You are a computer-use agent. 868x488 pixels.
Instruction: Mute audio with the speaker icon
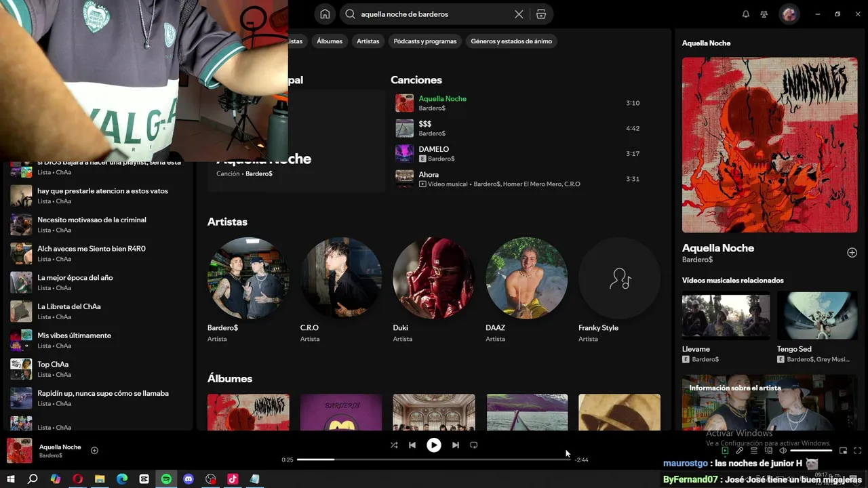click(x=783, y=451)
